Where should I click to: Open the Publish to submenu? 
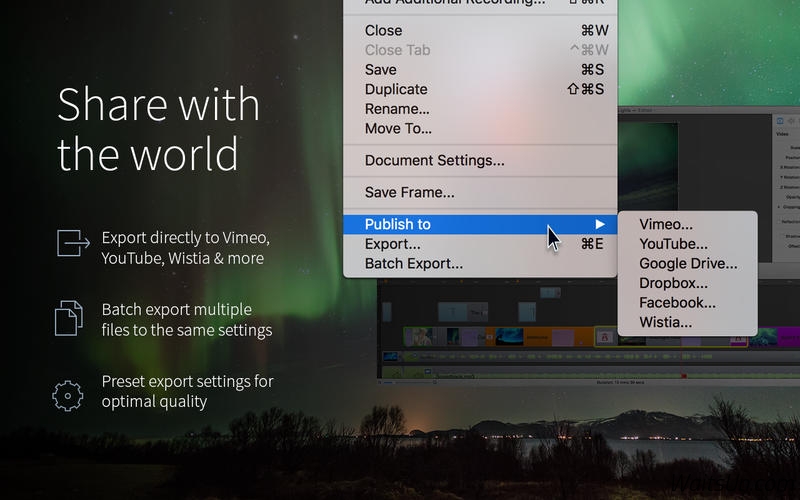pyautogui.click(x=480, y=224)
